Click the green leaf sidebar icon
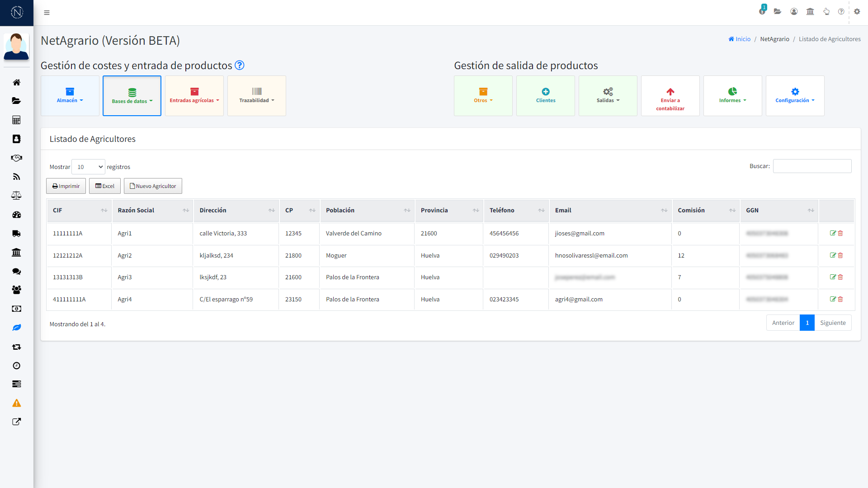Image resolution: width=868 pixels, height=488 pixels. [x=16, y=328]
